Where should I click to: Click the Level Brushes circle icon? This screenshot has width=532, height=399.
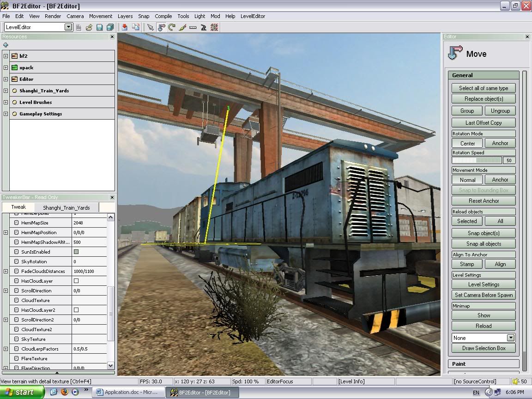point(15,102)
